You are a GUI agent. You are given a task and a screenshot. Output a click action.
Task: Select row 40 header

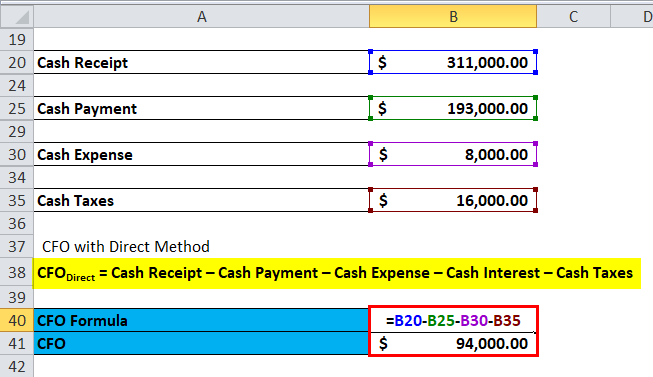tap(17, 320)
